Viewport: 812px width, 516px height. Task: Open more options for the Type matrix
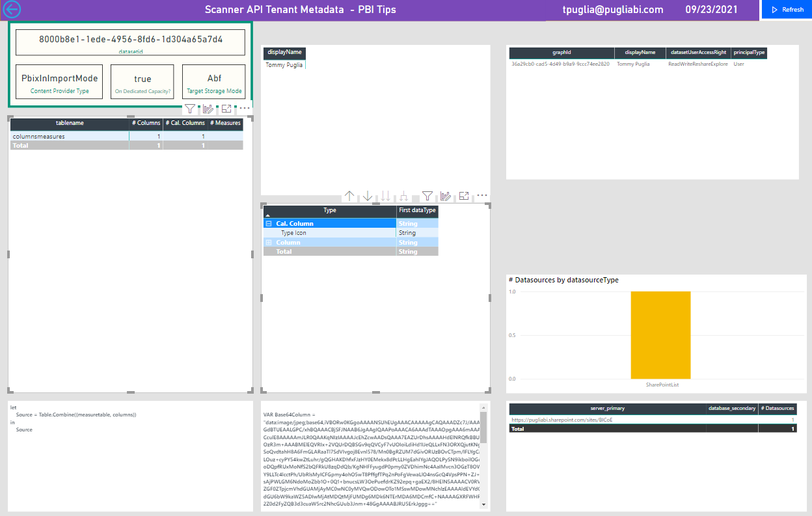481,195
